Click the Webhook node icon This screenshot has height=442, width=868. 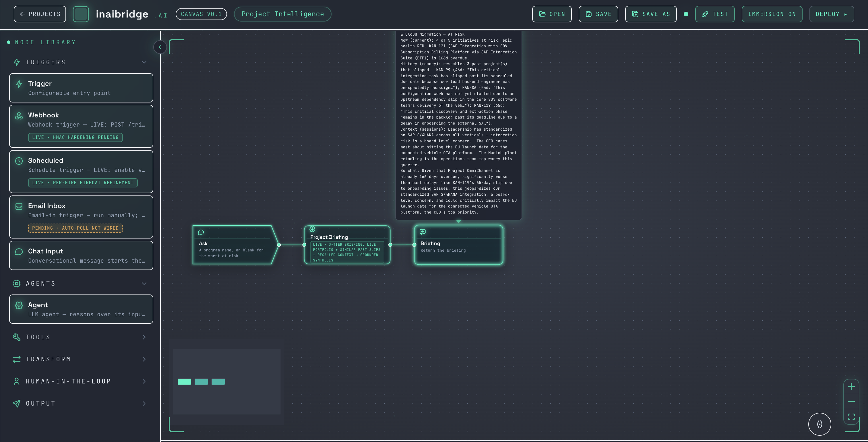point(19,116)
